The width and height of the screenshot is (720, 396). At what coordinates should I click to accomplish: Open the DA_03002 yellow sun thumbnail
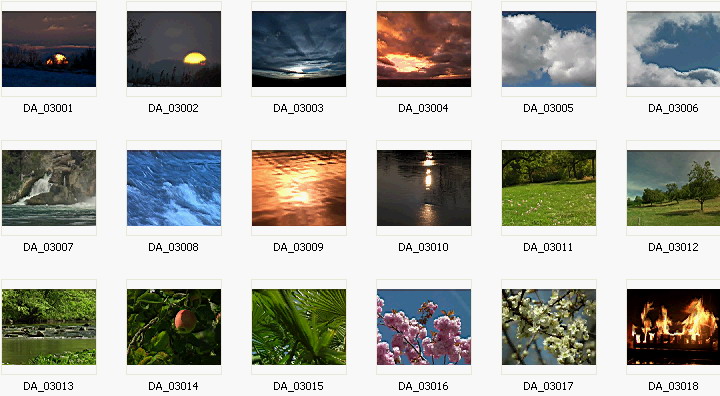pyautogui.click(x=174, y=49)
